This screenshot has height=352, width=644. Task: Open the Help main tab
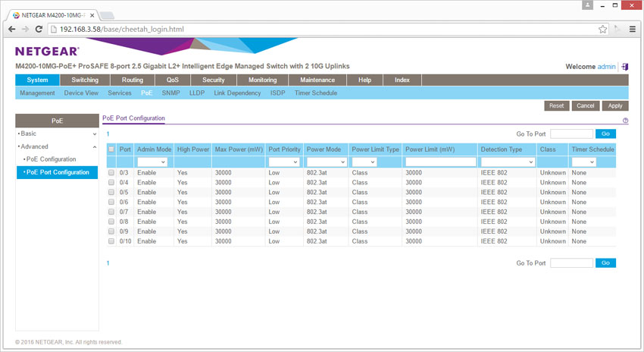point(364,80)
